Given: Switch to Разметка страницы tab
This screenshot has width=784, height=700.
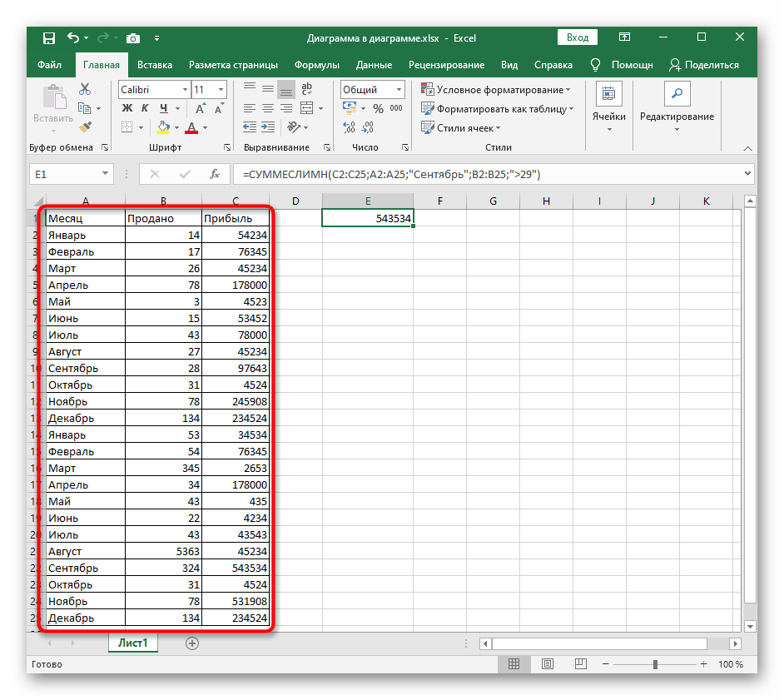Looking at the screenshot, I should point(233,65).
